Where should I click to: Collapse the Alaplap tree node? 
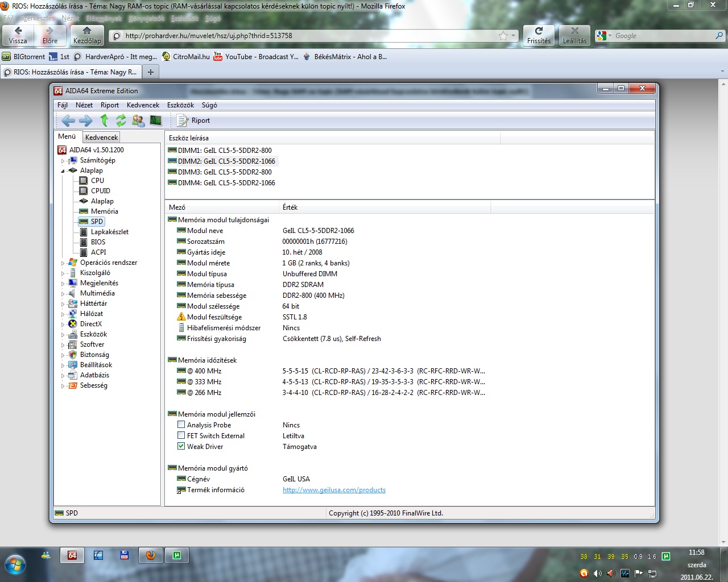point(63,171)
